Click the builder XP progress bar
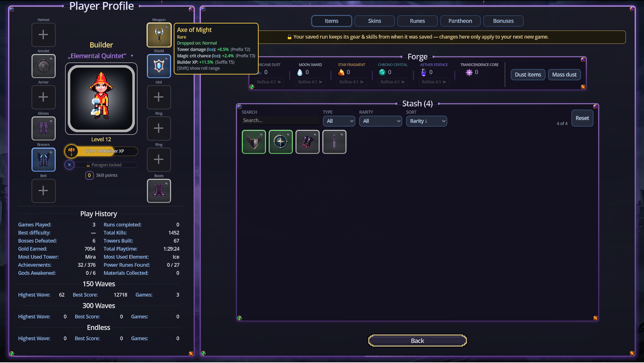 pyautogui.click(x=101, y=151)
